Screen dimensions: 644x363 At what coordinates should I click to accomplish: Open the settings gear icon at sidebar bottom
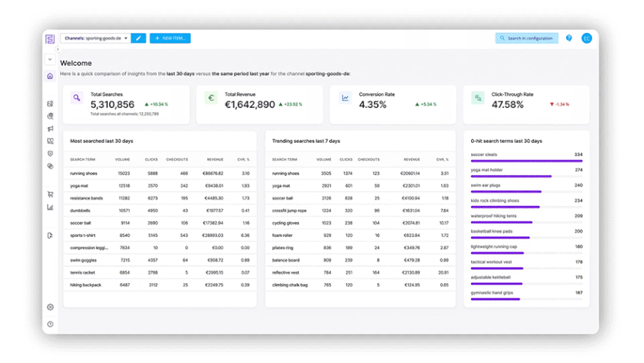(50, 307)
